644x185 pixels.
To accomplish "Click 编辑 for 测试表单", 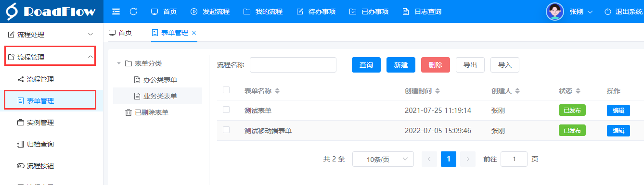I will pyautogui.click(x=618, y=111).
